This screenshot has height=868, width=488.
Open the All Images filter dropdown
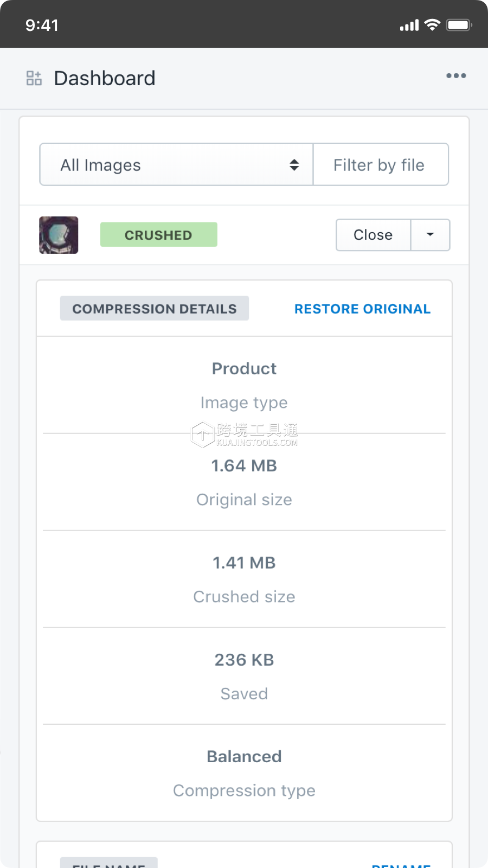coord(176,165)
